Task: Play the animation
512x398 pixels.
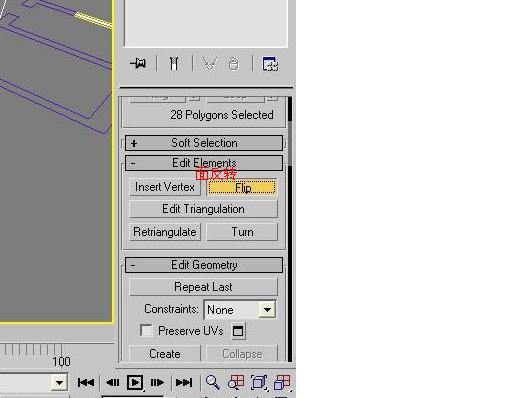Action: pos(135,382)
